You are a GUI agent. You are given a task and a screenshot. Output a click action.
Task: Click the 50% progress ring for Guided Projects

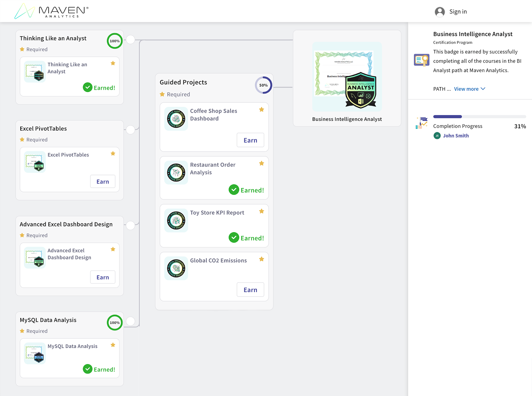point(264,85)
